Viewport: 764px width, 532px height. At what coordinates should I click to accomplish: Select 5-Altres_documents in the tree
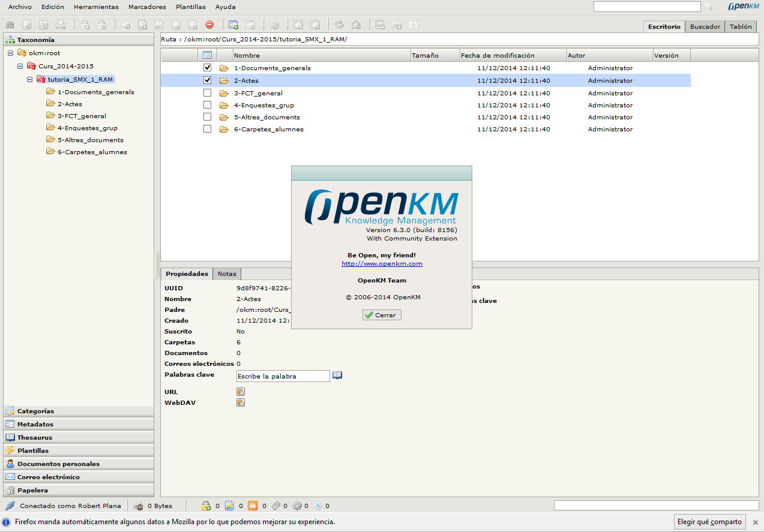pos(90,140)
